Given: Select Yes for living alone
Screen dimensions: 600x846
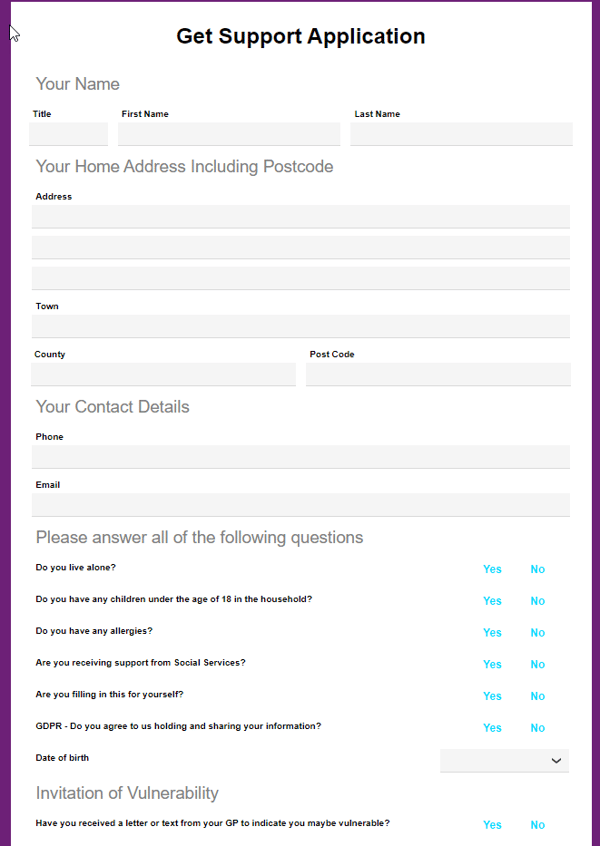Looking at the screenshot, I should click(x=492, y=569).
